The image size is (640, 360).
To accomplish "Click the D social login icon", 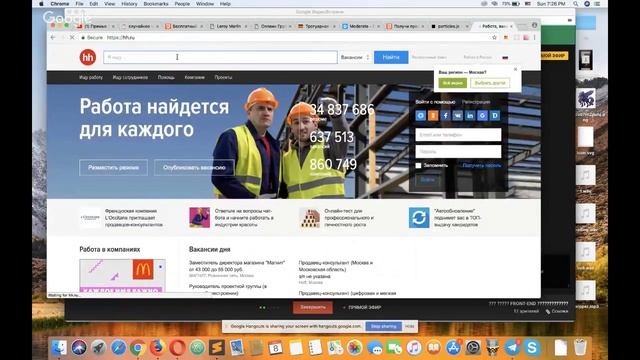I will [495, 116].
